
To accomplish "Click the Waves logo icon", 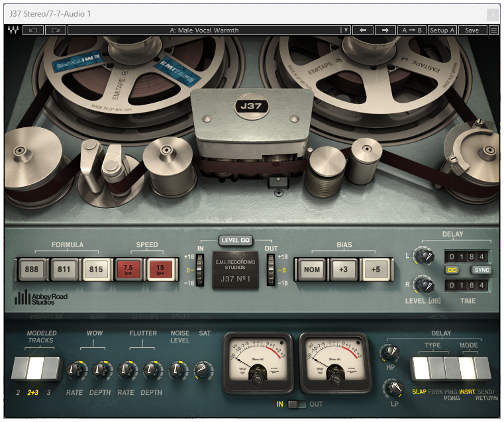I will (13, 30).
